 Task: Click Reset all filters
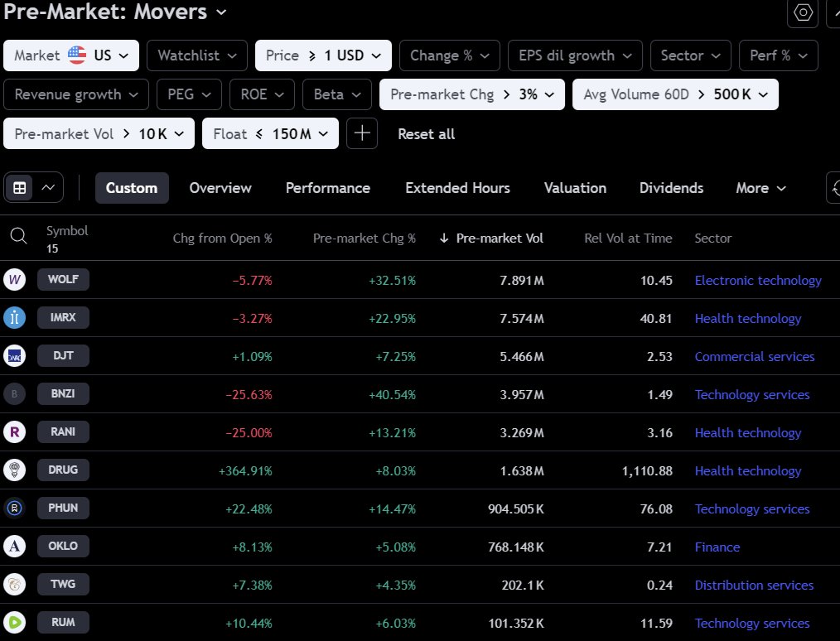pos(427,134)
